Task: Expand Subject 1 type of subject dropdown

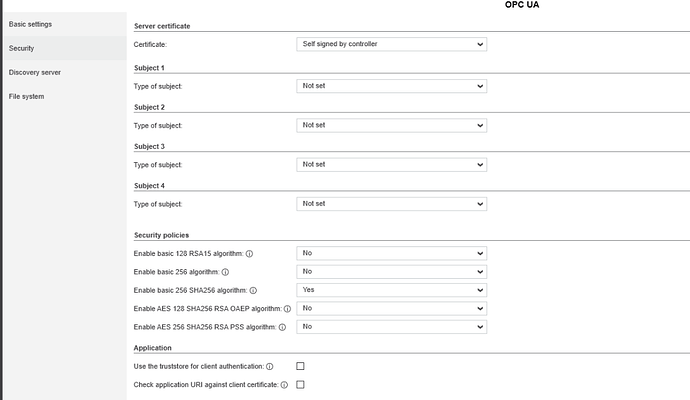Action: pos(391,86)
